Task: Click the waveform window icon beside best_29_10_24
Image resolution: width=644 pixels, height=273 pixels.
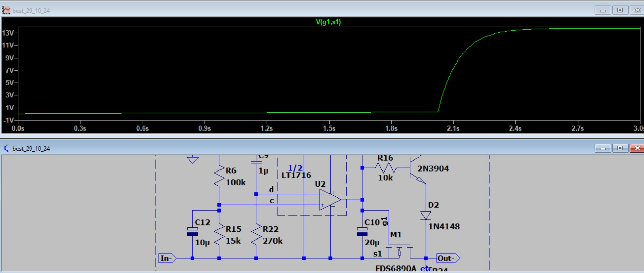Action: tap(6, 10)
